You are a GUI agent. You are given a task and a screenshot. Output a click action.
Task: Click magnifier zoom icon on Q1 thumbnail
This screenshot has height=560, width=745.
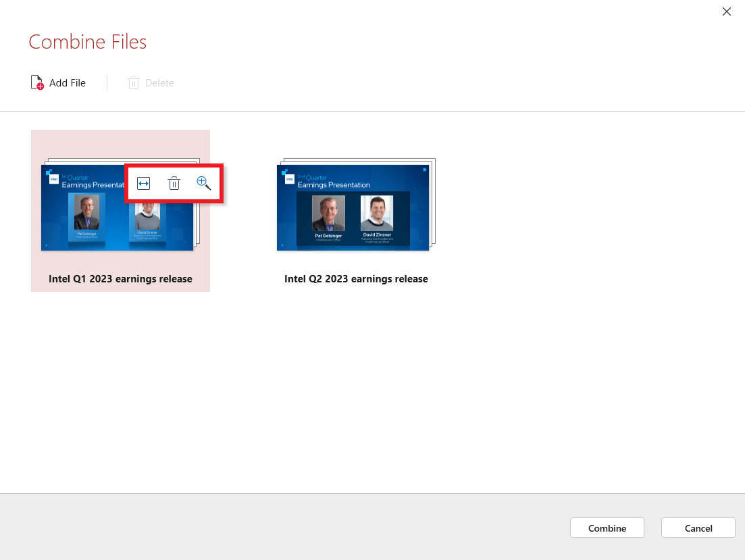pyautogui.click(x=203, y=183)
